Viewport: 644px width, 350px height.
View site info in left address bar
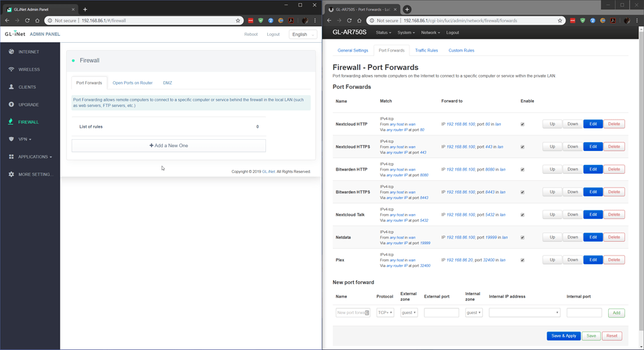[x=50, y=21]
